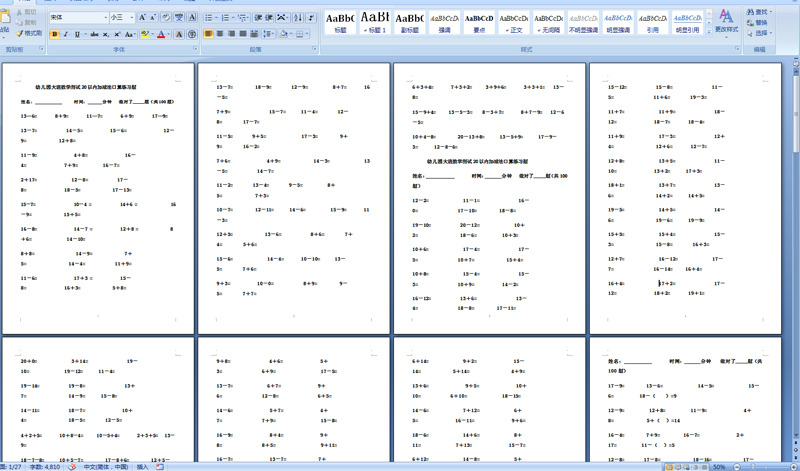Toggle Align Left paragraph alignment

coord(209,34)
